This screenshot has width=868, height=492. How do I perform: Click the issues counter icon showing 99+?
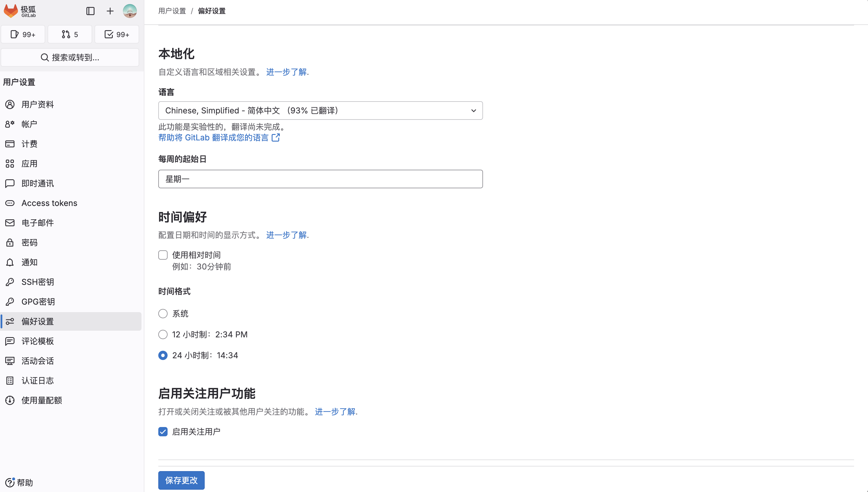[23, 34]
